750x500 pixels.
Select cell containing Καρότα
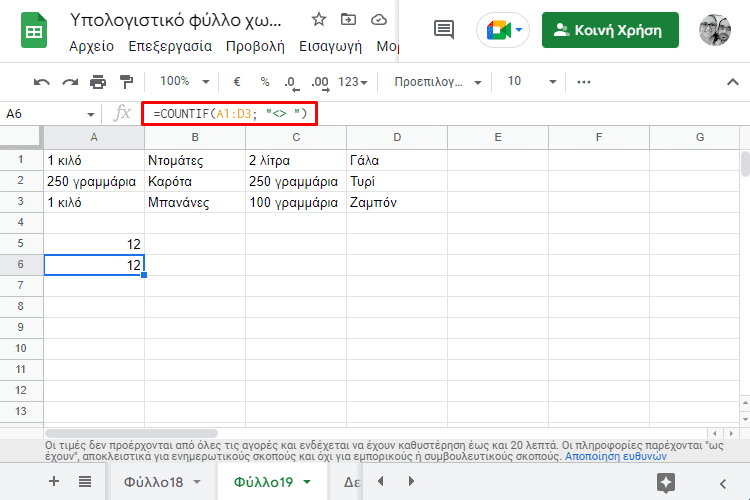pos(195,181)
